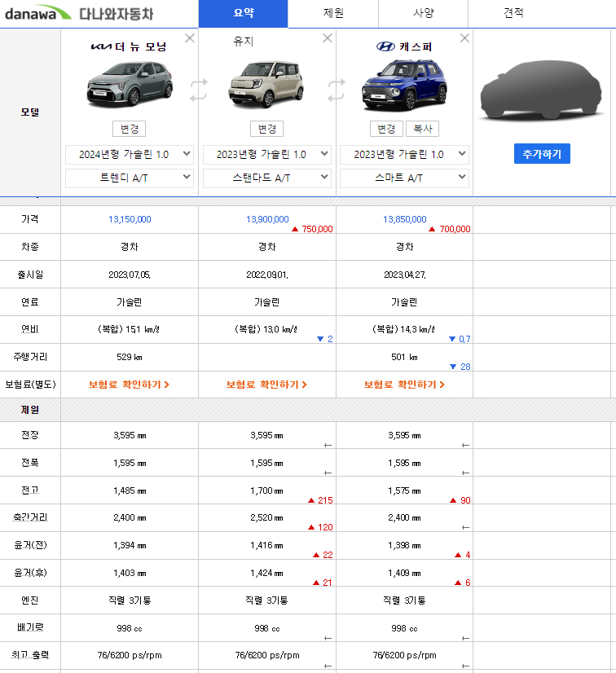Click the 최고 출력 row label
The height and width of the screenshot is (673, 616).
30,655
